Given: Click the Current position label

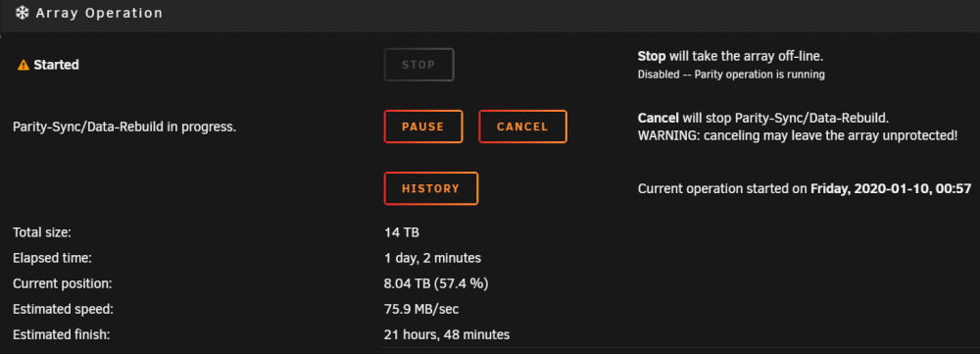Looking at the screenshot, I should (63, 283).
